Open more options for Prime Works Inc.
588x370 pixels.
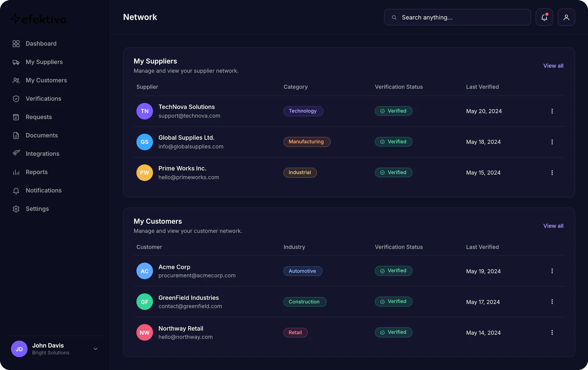click(552, 173)
